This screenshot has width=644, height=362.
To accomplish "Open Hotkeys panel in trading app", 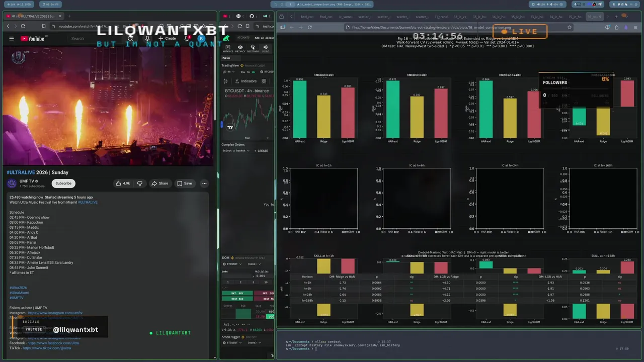I will (228, 49).
